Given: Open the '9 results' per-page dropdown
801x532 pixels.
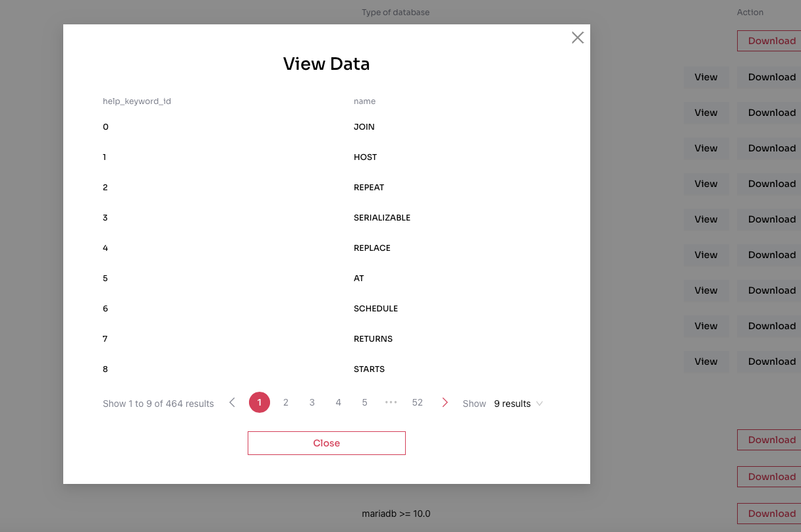Looking at the screenshot, I should pyautogui.click(x=518, y=404).
